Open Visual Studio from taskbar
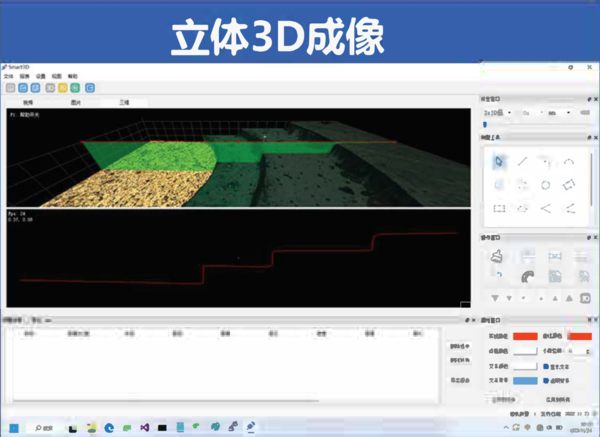Screen dimensions: 600x437 144,427
